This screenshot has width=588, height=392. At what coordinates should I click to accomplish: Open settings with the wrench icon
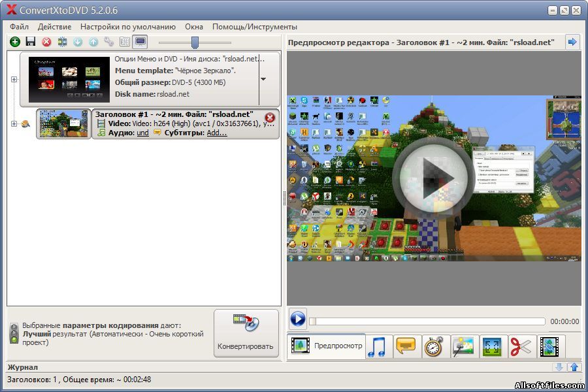[x=108, y=42]
